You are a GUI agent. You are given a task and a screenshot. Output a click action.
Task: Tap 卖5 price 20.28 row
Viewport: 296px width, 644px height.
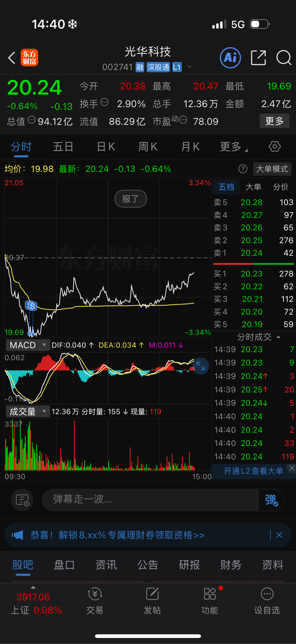click(254, 202)
